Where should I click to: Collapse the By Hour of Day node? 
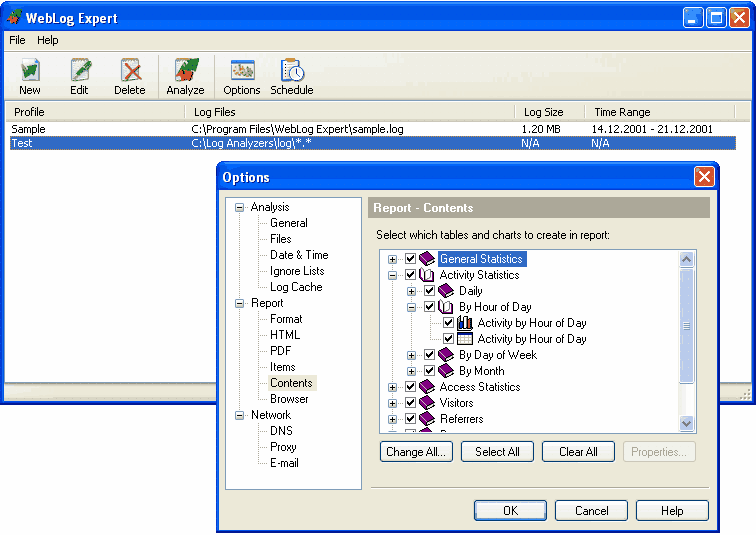pyautogui.click(x=411, y=307)
